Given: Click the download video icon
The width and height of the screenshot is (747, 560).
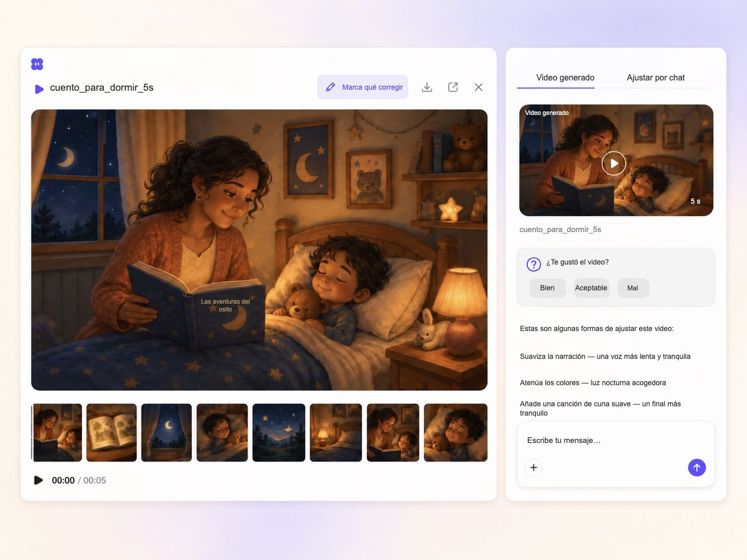Looking at the screenshot, I should click(x=427, y=87).
